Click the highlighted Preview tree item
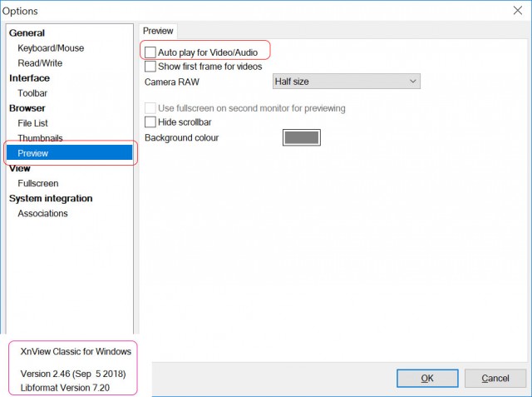Screen dimensions: 532x397 (x=69, y=153)
